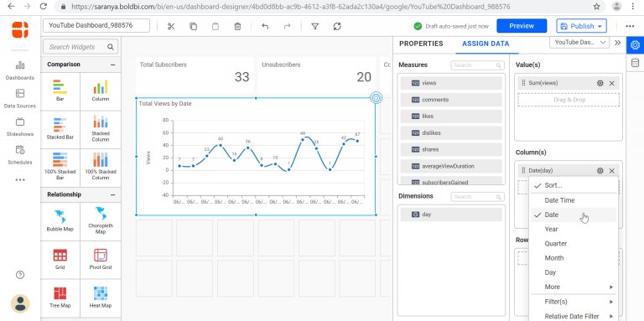Select the Stacked Column widget
The image size is (644, 321).
(101, 129)
